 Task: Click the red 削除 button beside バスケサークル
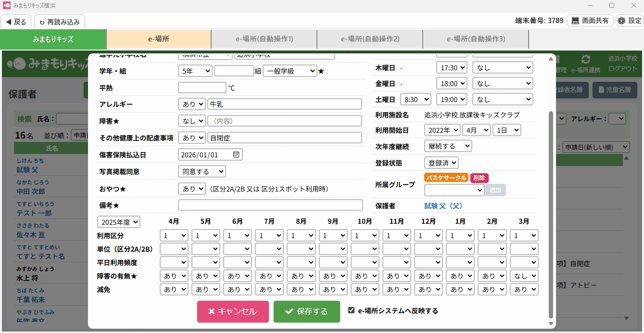(x=479, y=178)
